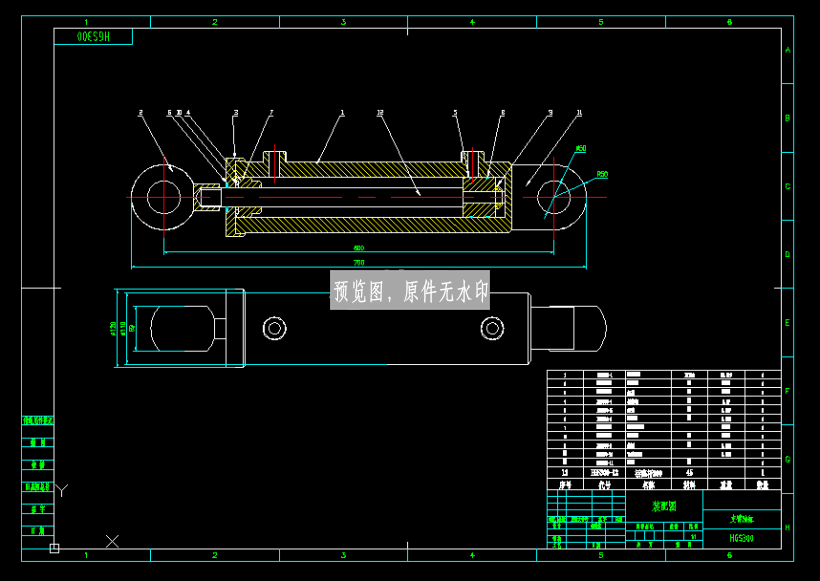This screenshot has width=820, height=581.
Task: Click zone letter C on the right border
Action: point(788,187)
